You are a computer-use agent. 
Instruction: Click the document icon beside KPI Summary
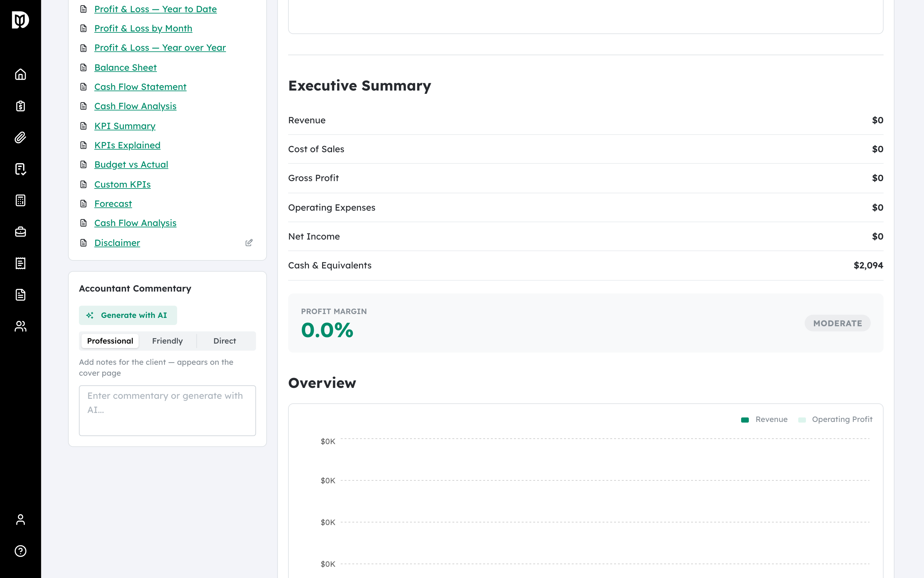coord(83,126)
